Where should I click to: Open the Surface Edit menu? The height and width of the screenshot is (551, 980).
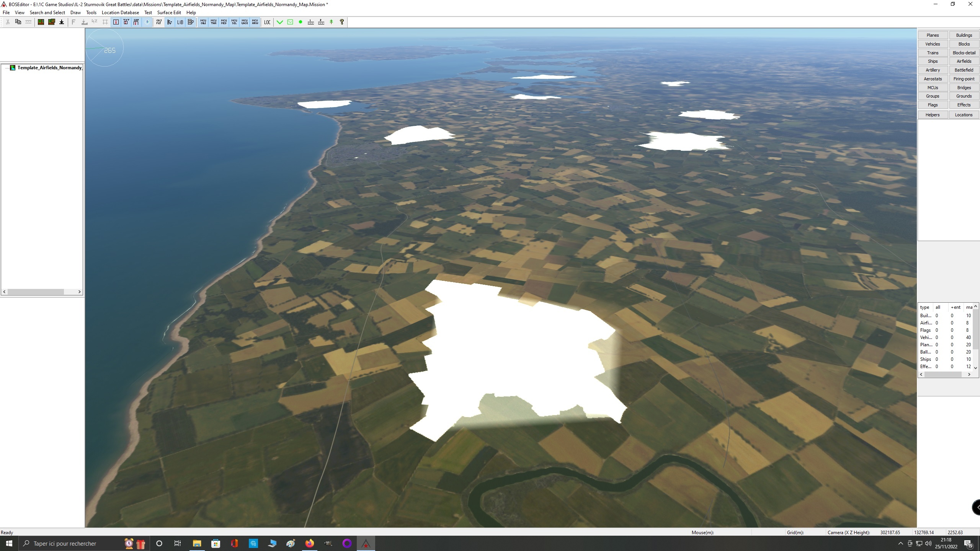point(169,12)
